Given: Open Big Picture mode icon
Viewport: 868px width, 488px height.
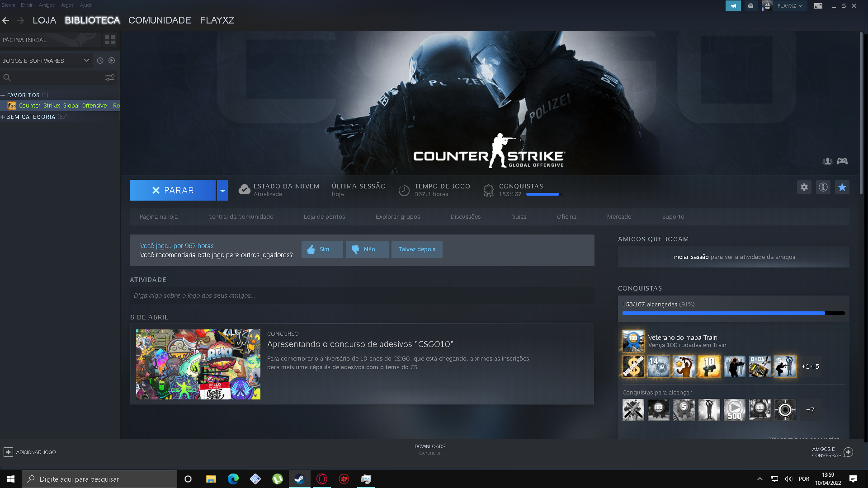Looking at the screenshot, I should pos(818,6).
